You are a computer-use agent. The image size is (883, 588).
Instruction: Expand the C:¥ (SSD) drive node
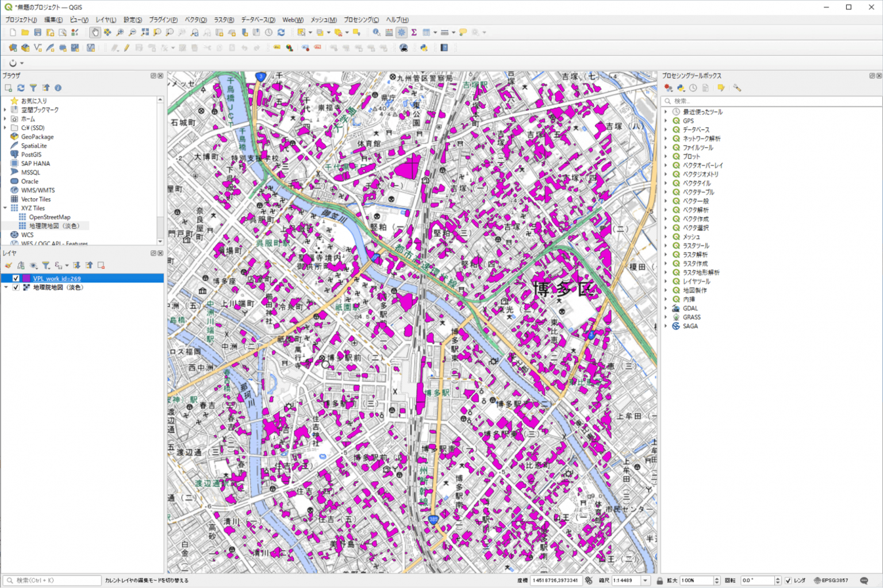tap(5, 128)
